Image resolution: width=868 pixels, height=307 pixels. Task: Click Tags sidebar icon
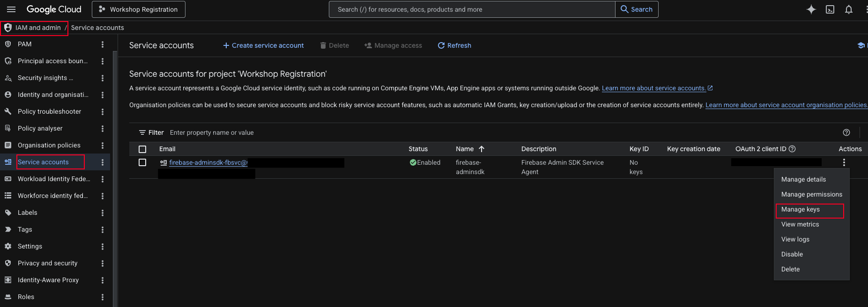click(x=8, y=229)
